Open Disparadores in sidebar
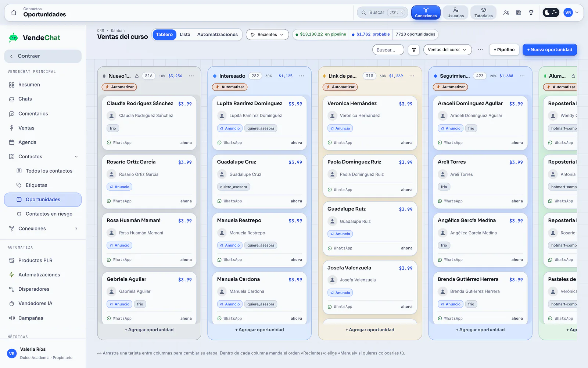The height and width of the screenshot is (368, 588). [43, 289]
